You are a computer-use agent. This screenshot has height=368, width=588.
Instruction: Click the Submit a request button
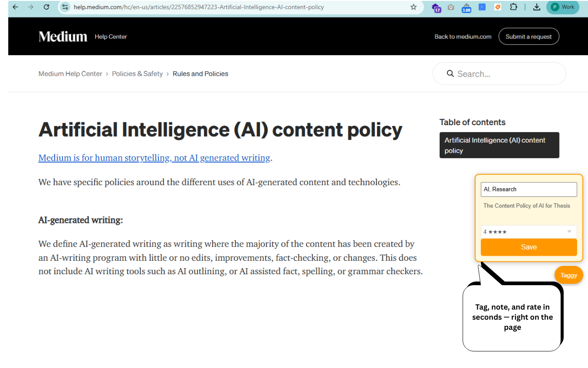tap(528, 36)
